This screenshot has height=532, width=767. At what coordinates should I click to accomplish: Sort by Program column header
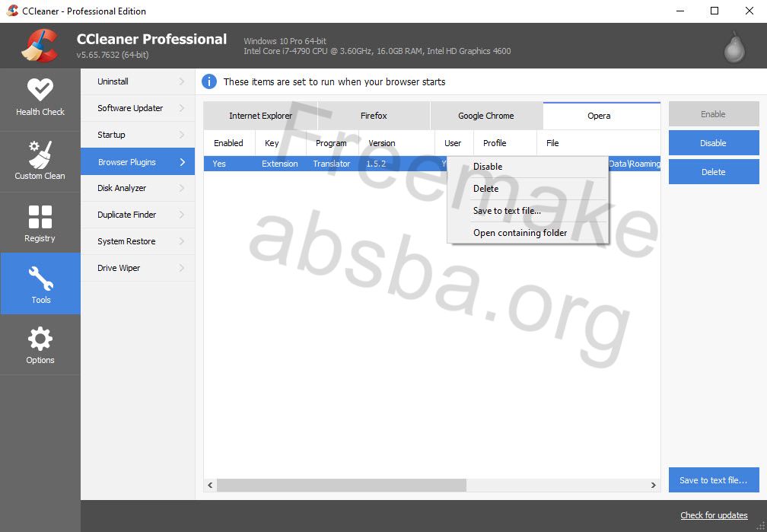coord(333,143)
